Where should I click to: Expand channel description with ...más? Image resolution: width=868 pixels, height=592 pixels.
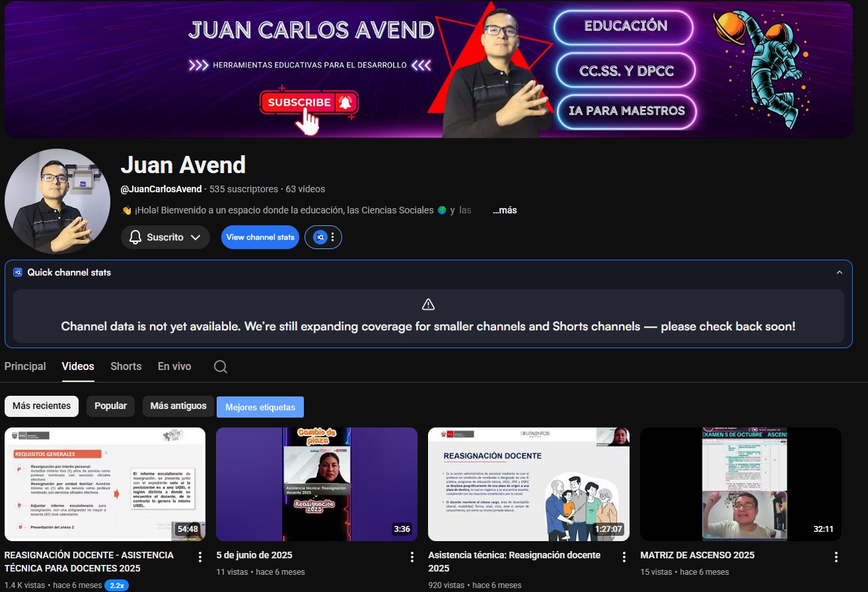505,210
